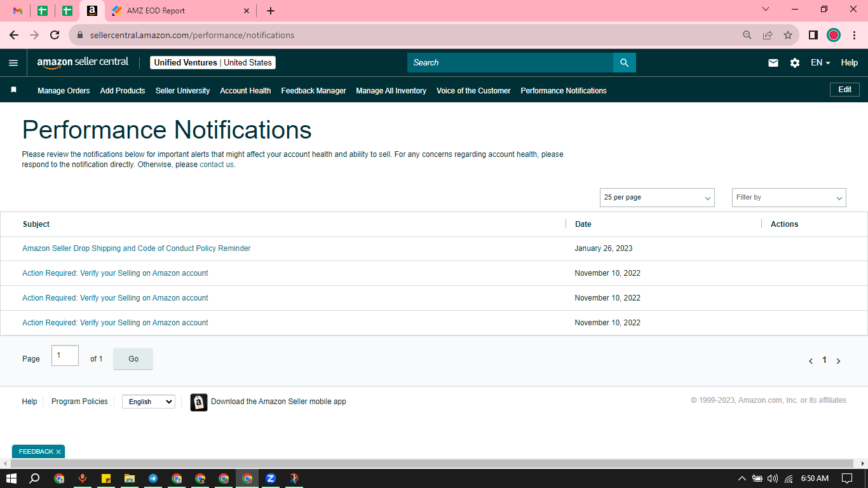Click the FEEDBACK tab label
The image size is (868, 488).
tap(36, 452)
